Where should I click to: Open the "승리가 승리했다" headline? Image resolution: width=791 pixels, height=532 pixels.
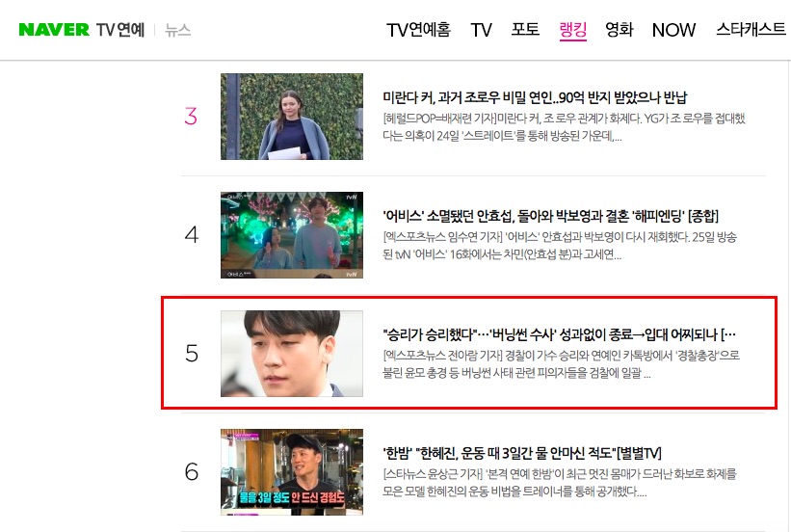click(x=559, y=334)
